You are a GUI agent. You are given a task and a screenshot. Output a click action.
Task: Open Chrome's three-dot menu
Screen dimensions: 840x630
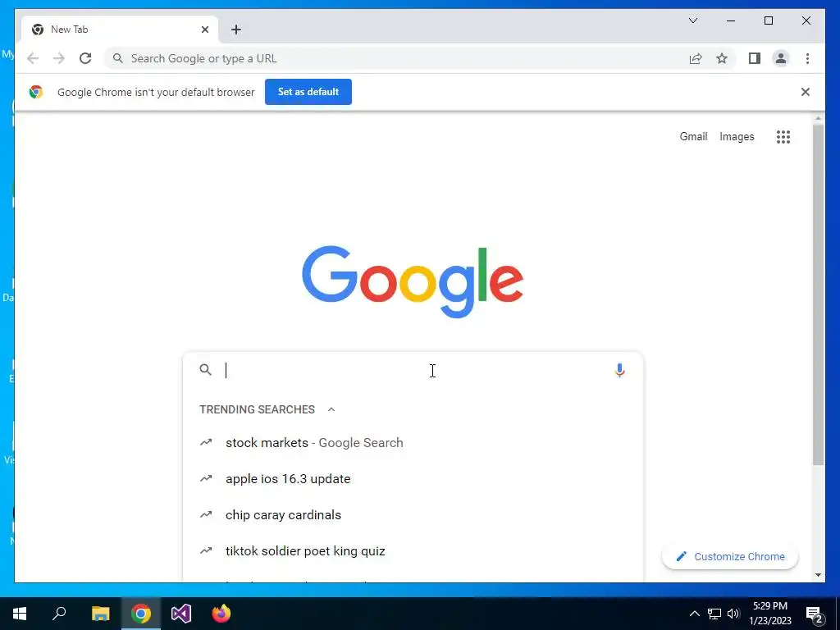point(807,58)
